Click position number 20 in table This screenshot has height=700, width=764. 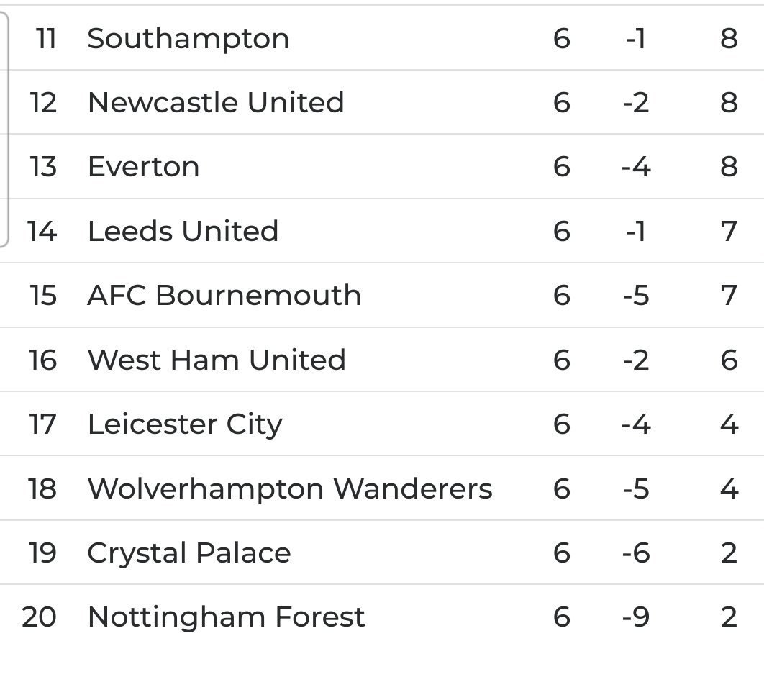pyautogui.click(x=39, y=617)
